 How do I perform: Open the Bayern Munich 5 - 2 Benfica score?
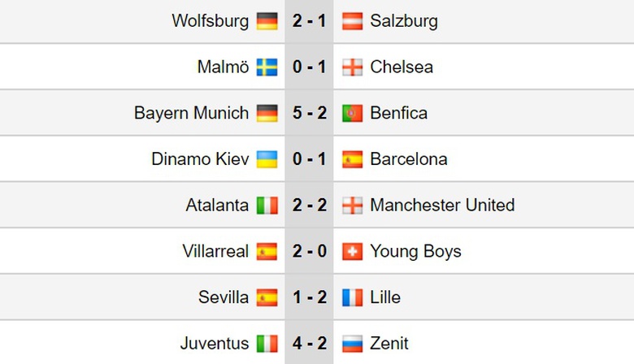pyautogui.click(x=309, y=113)
